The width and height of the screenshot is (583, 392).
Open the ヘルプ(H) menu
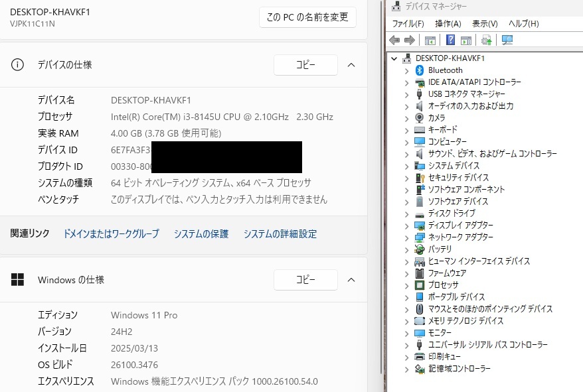click(x=523, y=24)
